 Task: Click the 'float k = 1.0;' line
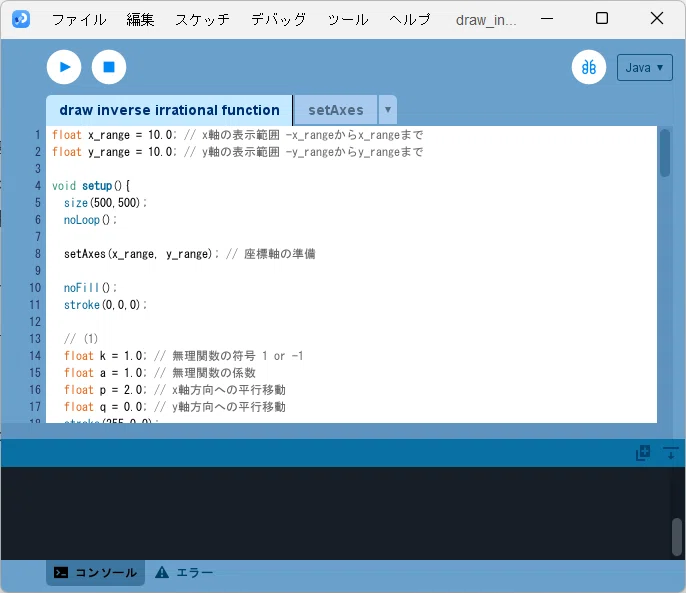click(105, 356)
